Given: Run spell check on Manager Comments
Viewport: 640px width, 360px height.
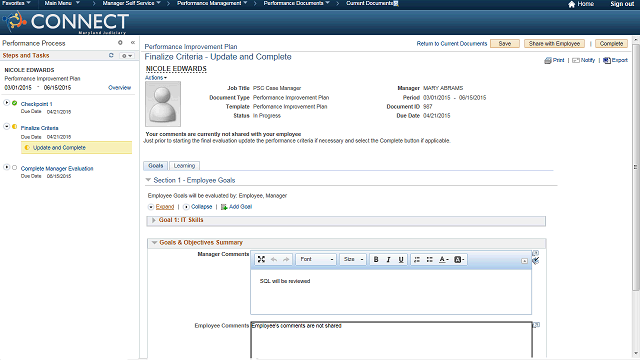Looking at the screenshot, I should pyautogui.click(x=536, y=261).
